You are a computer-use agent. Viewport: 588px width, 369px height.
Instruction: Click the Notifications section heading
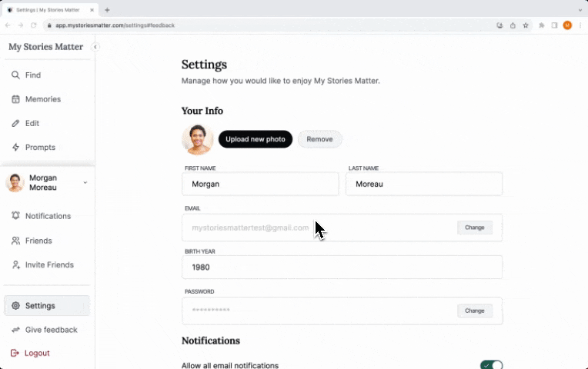pyautogui.click(x=211, y=341)
